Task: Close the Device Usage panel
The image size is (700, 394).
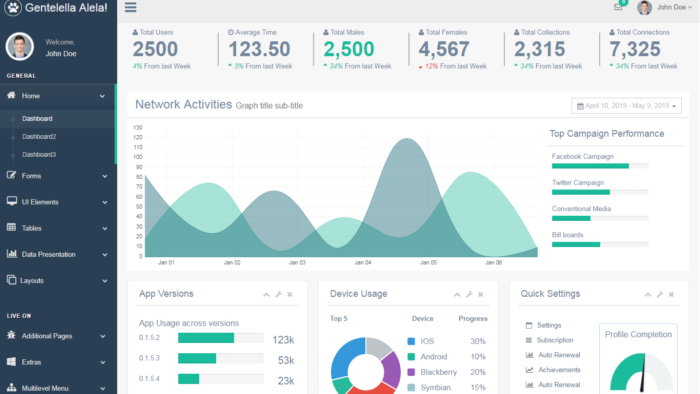Action: click(x=480, y=294)
